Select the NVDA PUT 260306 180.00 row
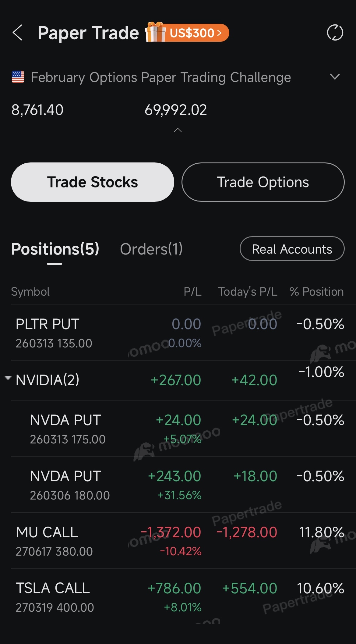 pos(178,485)
